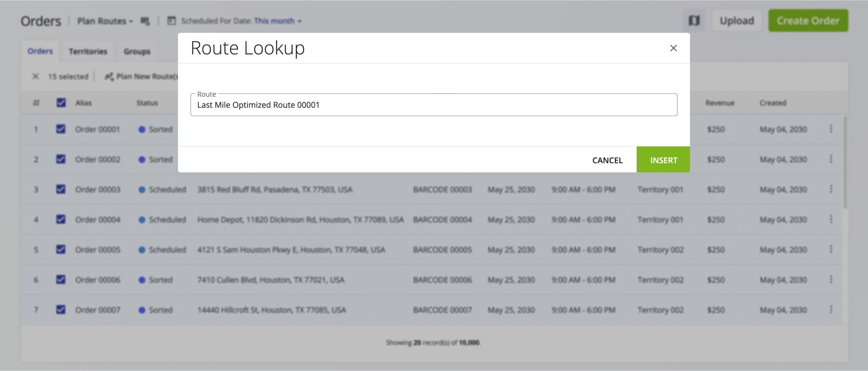Click the column settings icon beside Plan Routes

click(145, 21)
